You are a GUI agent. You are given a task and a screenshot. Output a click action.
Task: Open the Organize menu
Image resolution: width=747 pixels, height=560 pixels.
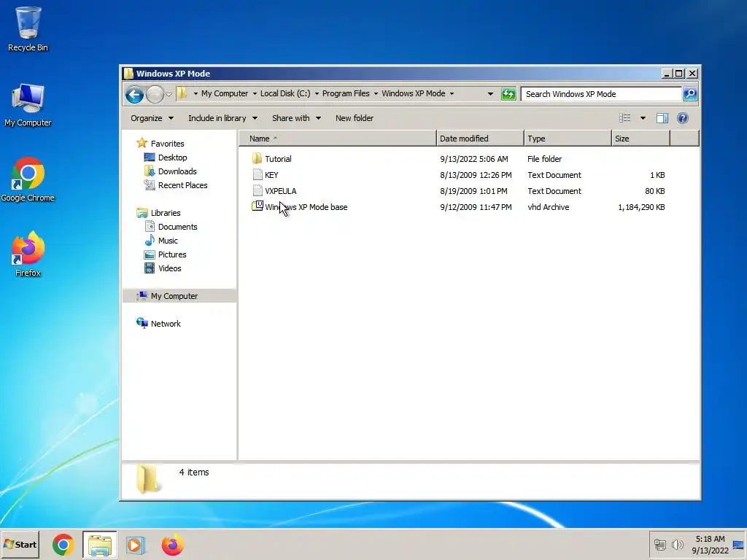(152, 118)
